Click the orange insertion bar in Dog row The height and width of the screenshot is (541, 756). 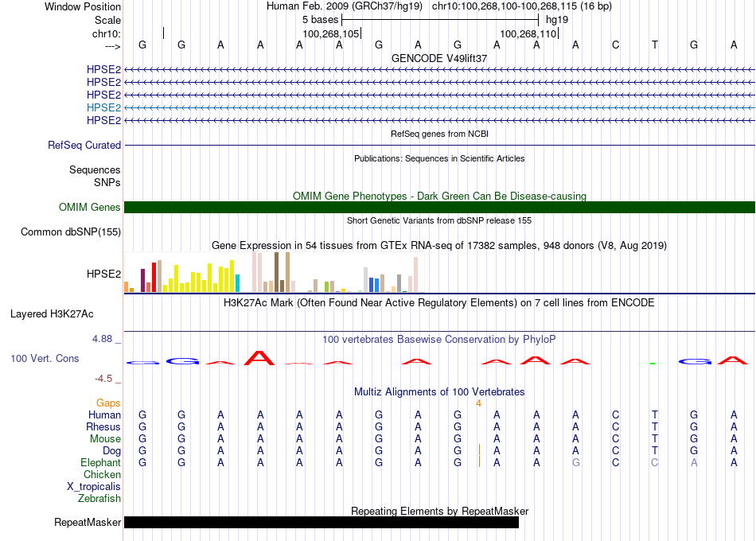point(479,450)
